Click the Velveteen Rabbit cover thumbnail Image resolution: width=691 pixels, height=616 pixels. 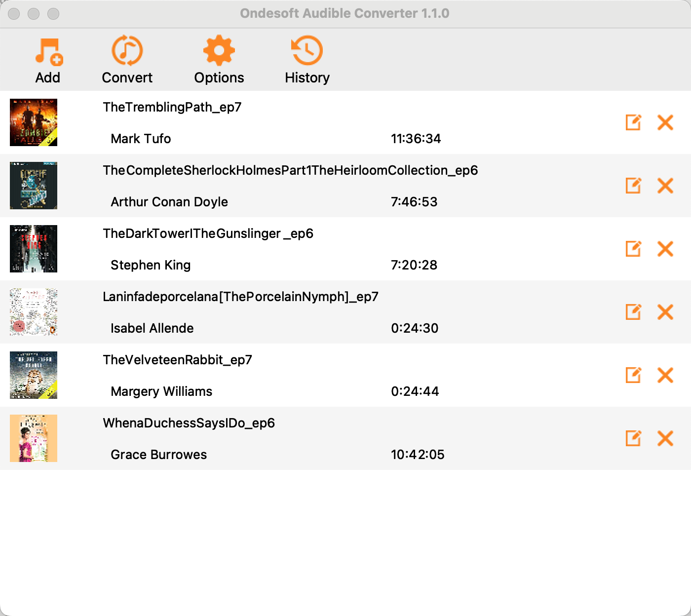(34, 375)
